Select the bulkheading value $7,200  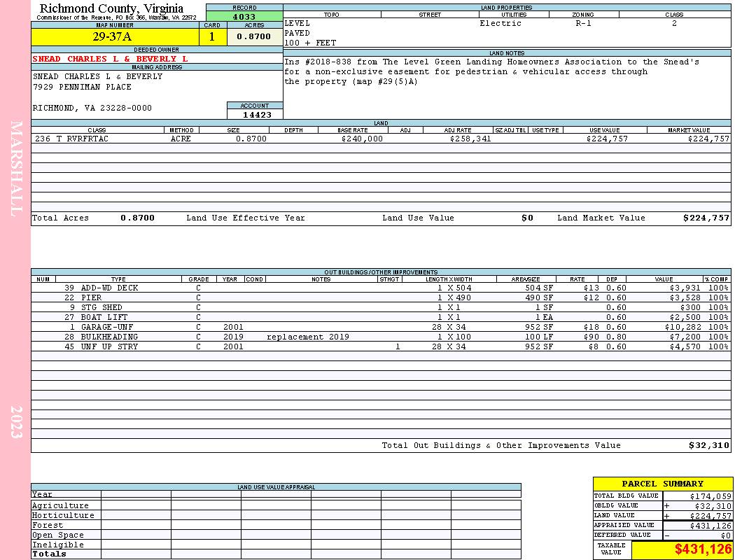click(x=685, y=337)
